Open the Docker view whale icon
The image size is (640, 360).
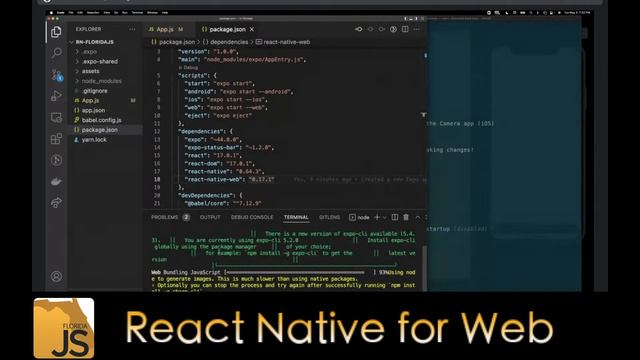click(56, 181)
